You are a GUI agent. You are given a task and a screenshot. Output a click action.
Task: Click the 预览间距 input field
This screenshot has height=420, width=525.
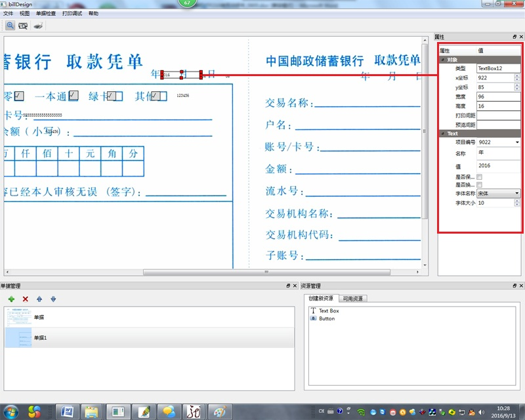tap(499, 125)
